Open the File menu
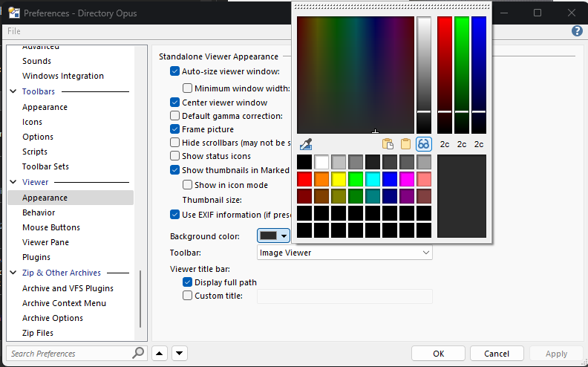 click(x=14, y=31)
